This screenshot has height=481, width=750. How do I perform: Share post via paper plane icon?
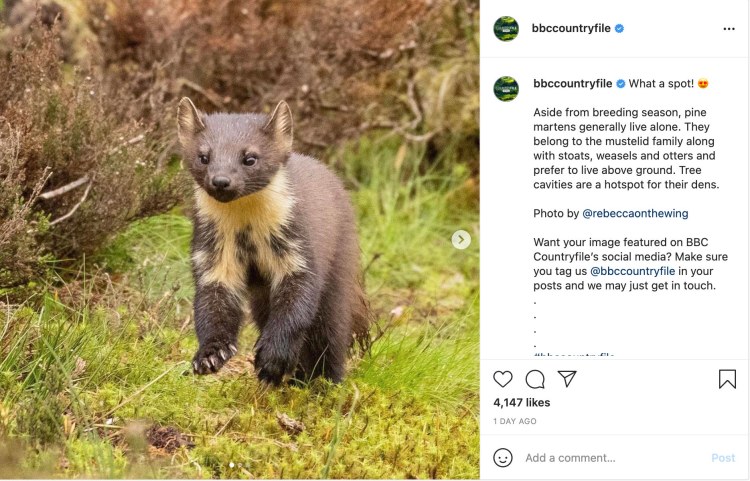point(567,379)
